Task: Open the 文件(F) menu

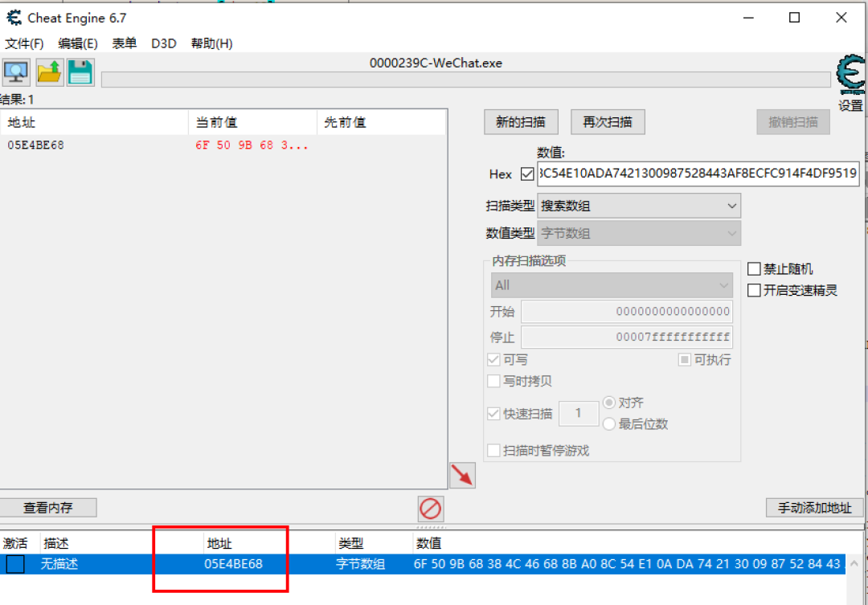Action: tap(24, 43)
